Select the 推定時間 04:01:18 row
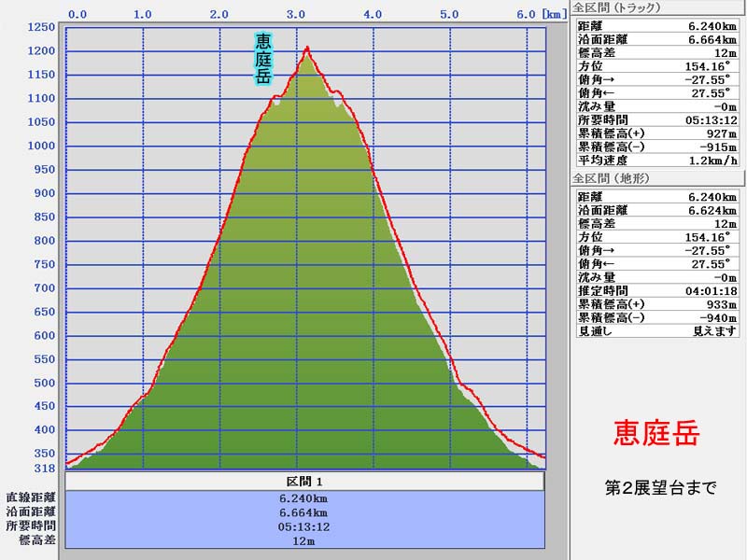 (x=657, y=290)
